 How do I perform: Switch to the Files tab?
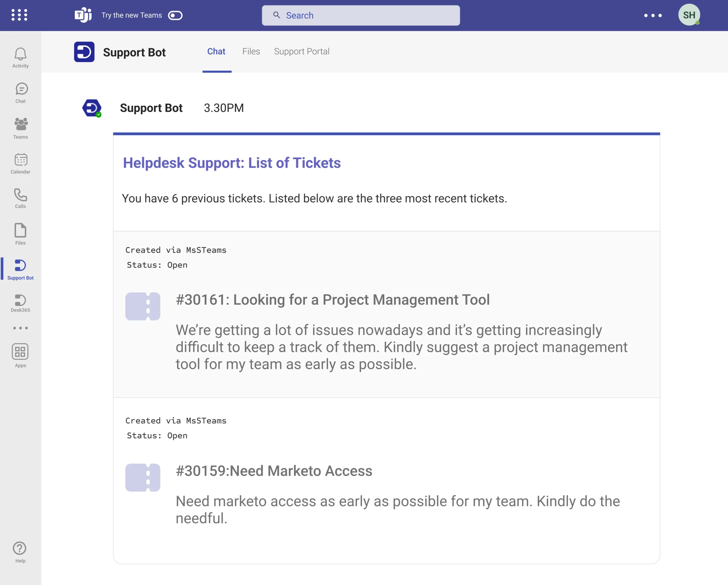[x=251, y=51]
